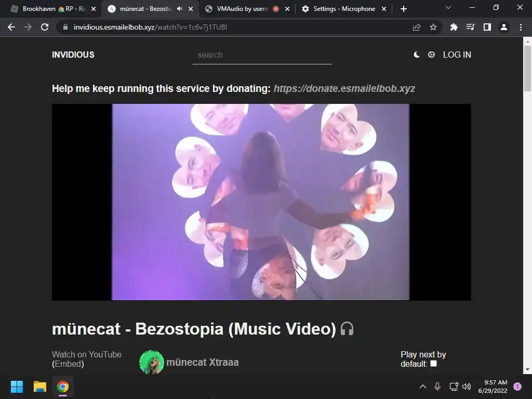This screenshot has width=532, height=399.
Task: Click the scrollbar up arrow
Action: coord(527,41)
